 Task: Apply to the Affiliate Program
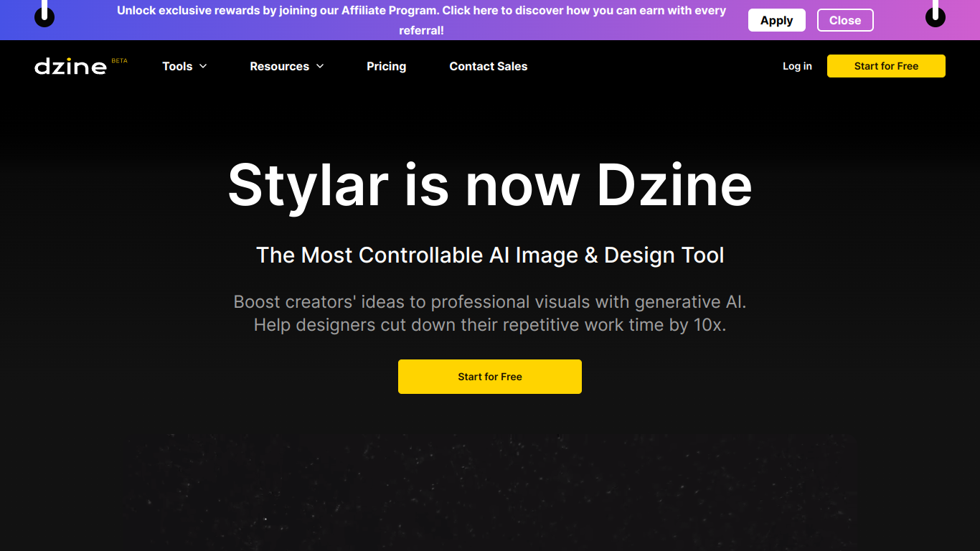[777, 20]
